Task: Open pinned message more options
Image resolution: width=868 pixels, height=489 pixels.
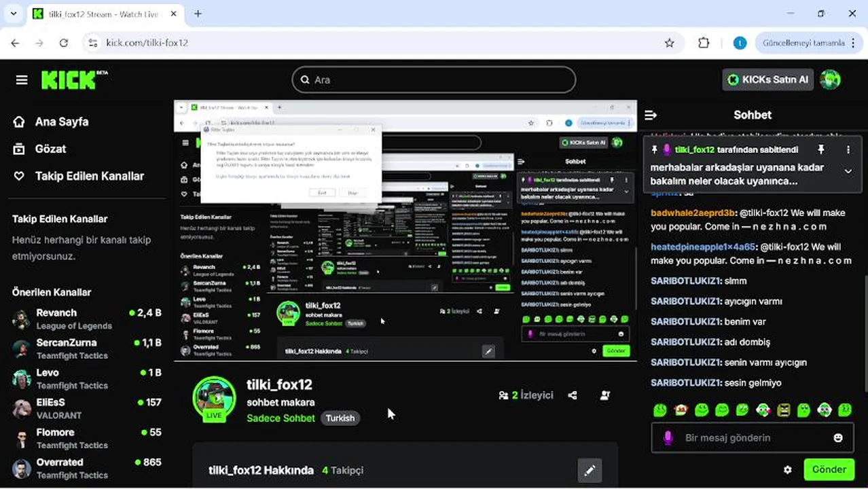Action: [848, 149]
